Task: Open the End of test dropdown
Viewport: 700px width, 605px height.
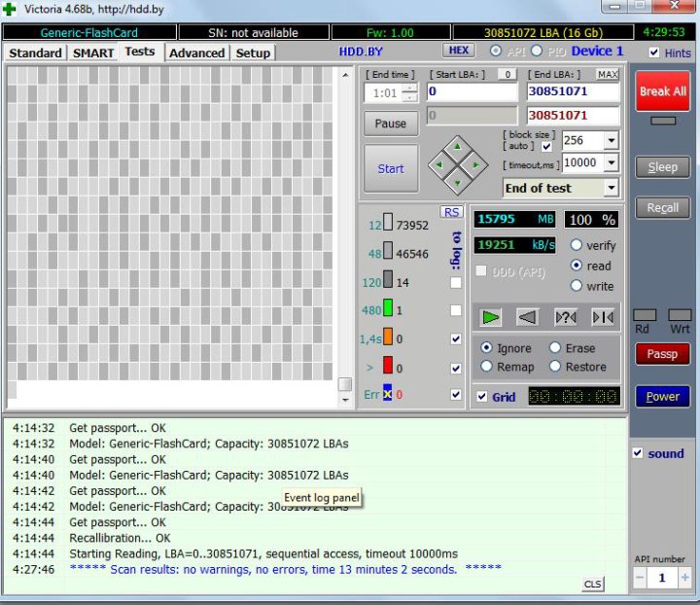Action: pyautogui.click(x=611, y=188)
